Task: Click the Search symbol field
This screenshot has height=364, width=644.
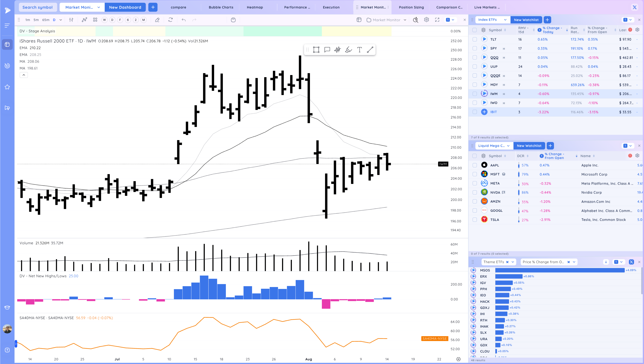Action: 38,7
